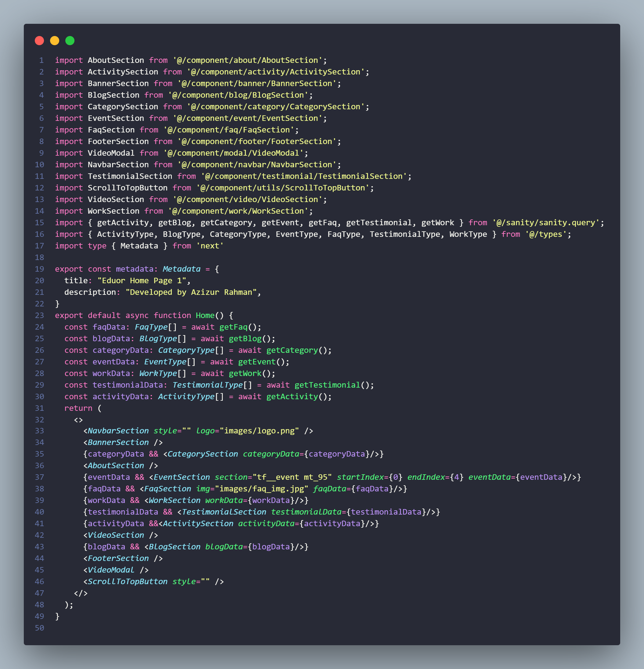This screenshot has height=669, width=644.
Task: Click the getTestimonial() function call
Action: click(x=327, y=385)
